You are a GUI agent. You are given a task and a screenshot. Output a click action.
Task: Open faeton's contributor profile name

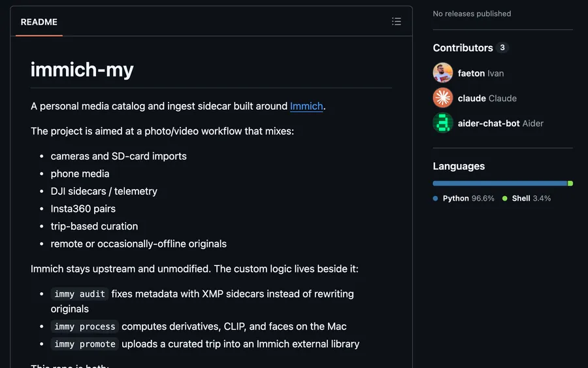(471, 73)
